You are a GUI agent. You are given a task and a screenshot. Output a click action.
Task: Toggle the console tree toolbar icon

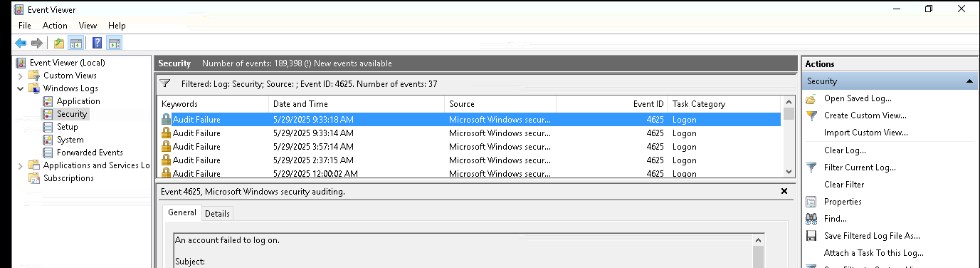[75, 43]
